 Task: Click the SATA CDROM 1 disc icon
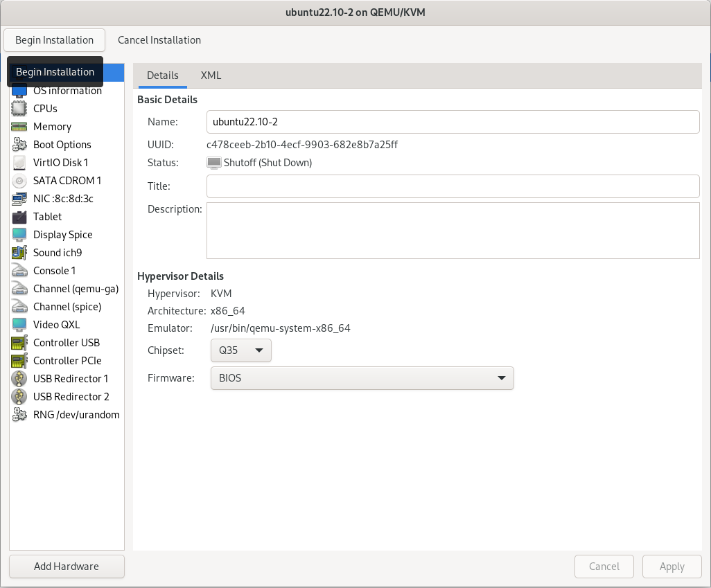[19, 181]
